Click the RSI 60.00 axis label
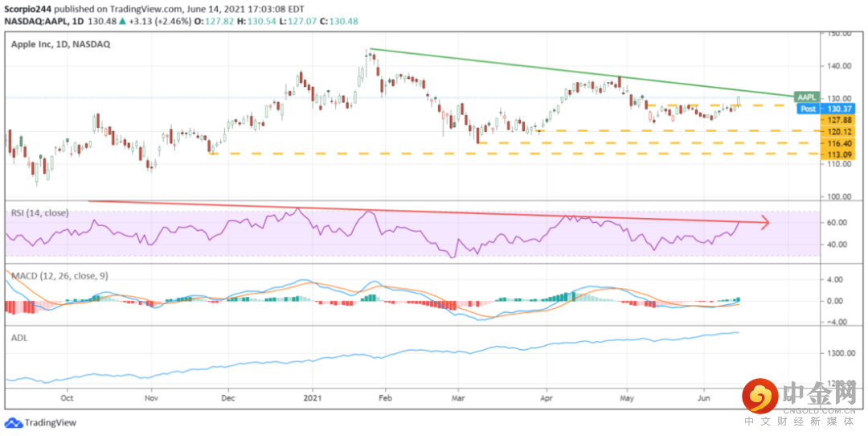 837,223
